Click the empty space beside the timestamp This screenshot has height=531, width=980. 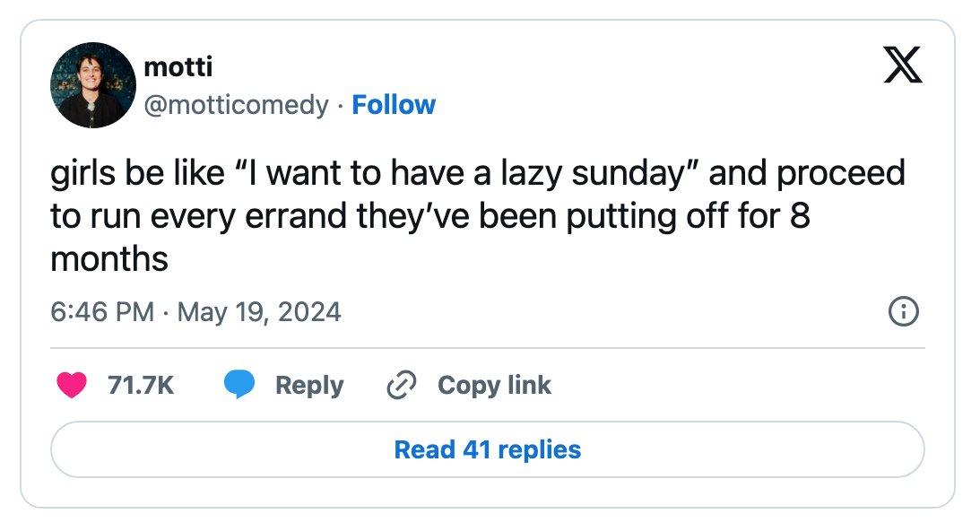[x=612, y=312]
